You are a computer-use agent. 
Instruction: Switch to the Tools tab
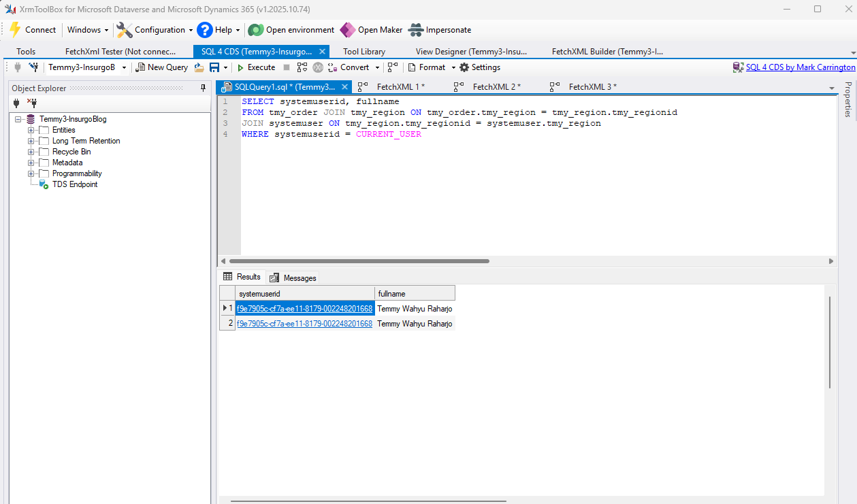pyautogui.click(x=26, y=51)
